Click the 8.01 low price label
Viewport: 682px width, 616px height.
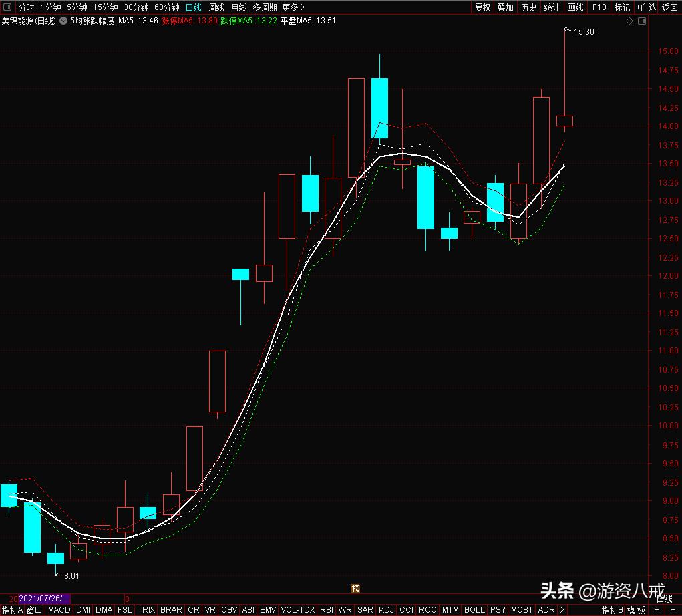click(71, 575)
